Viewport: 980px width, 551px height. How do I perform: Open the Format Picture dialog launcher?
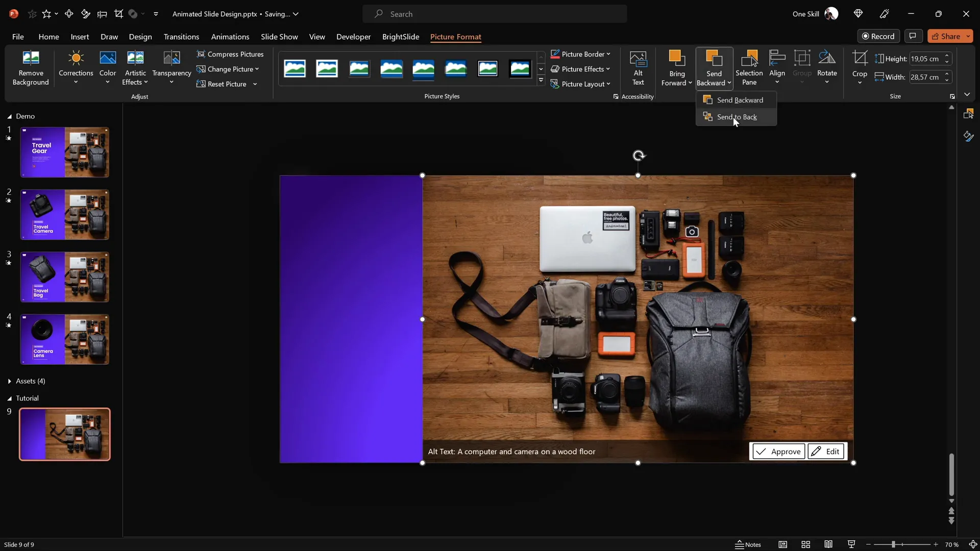point(616,96)
